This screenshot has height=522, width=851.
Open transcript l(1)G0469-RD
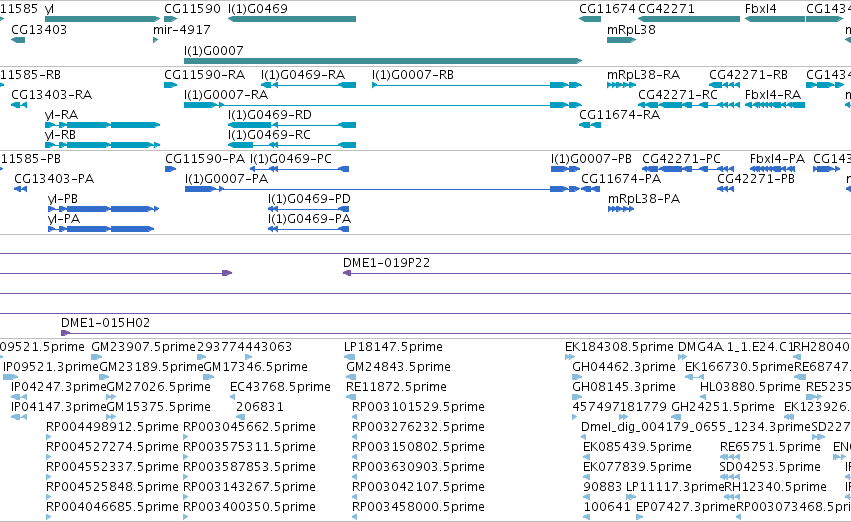[270, 115]
